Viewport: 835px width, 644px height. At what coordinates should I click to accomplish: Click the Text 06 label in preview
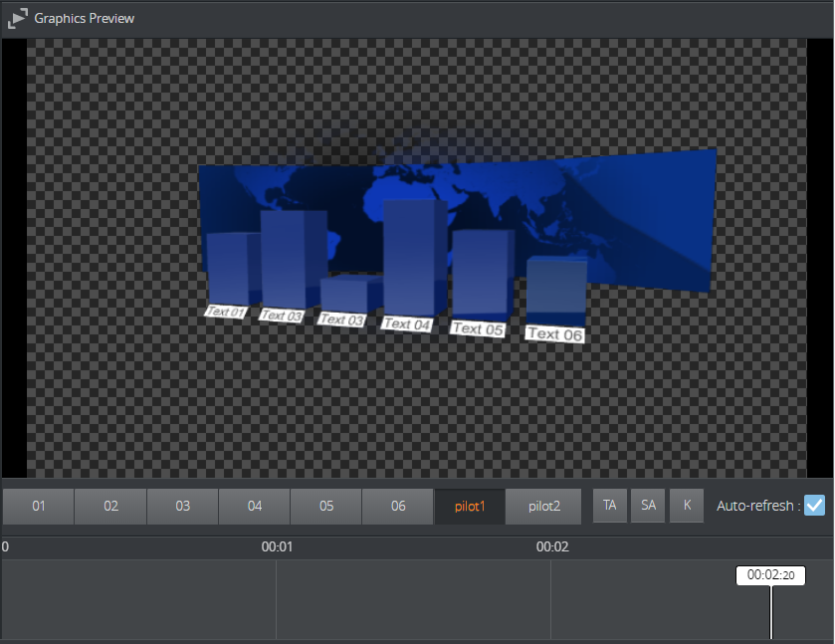pos(555,334)
